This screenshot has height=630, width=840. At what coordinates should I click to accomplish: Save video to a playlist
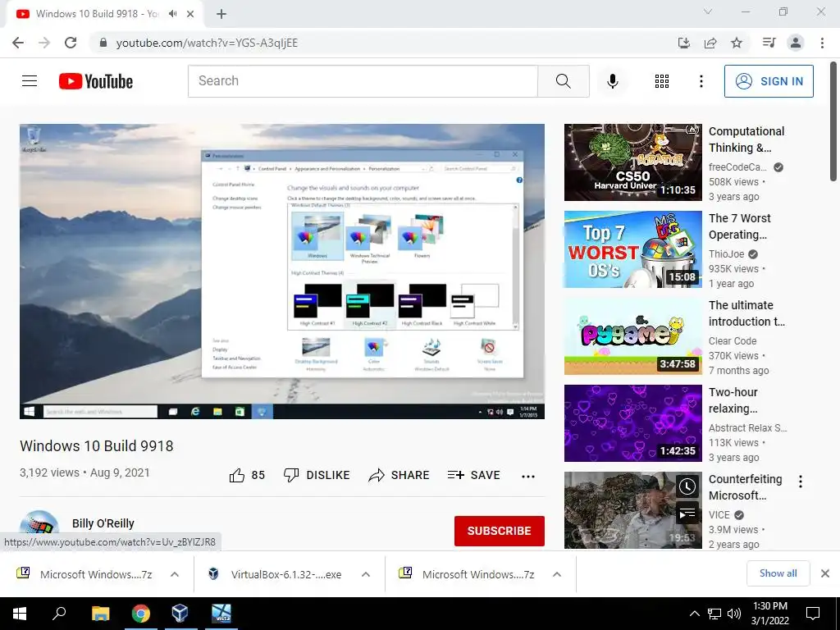(474, 475)
